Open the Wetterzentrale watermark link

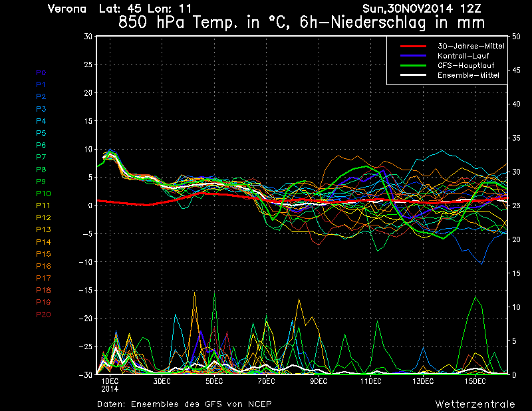click(475, 404)
